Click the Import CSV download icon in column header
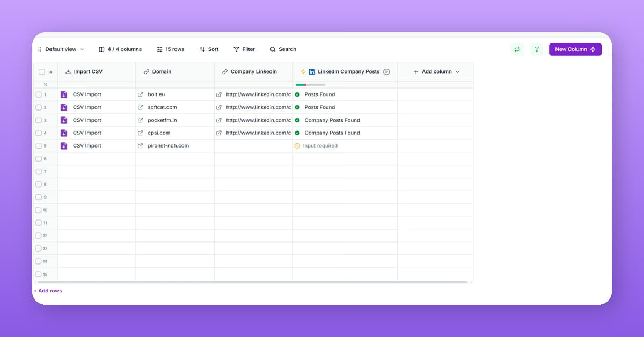Viewport: 644px width, 337px height. pyautogui.click(x=68, y=71)
